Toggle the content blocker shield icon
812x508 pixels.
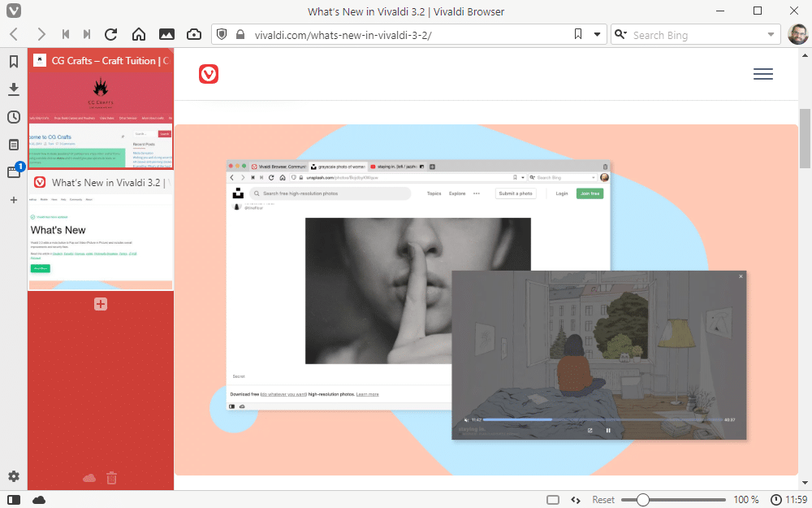220,34
